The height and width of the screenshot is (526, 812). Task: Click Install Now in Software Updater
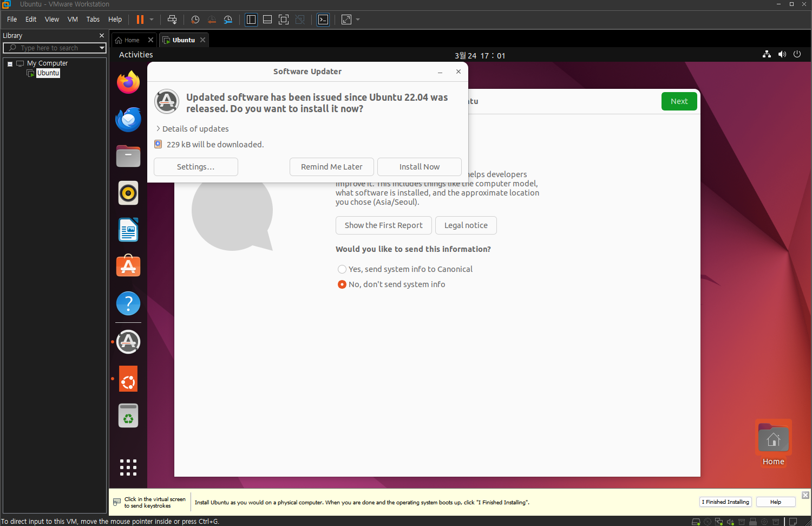tap(420, 167)
